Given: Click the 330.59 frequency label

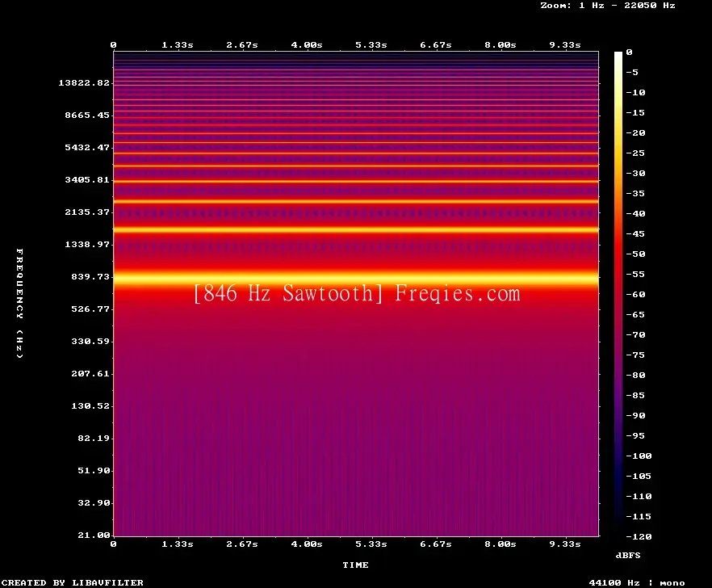Looking at the screenshot, I should click(x=90, y=342).
